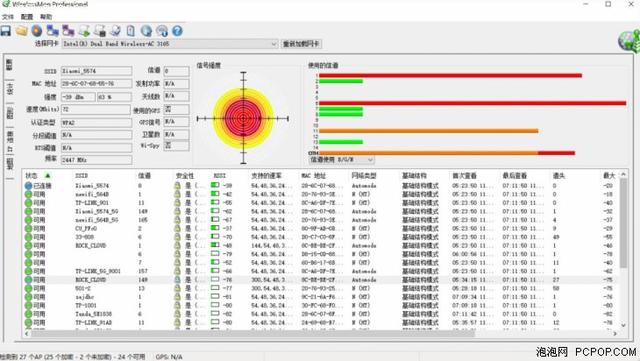Open the 帮助 (Help) menu

[46, 17]
